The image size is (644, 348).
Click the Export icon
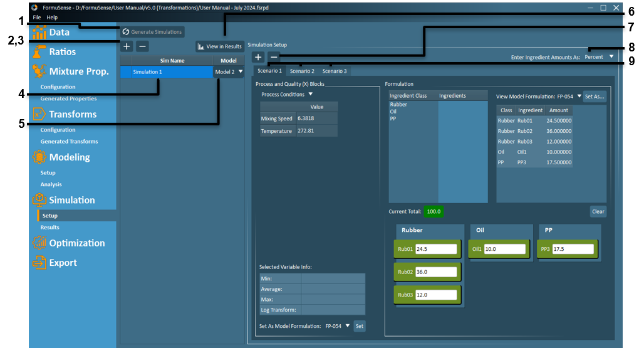pyautogui.click(x=39, y=263)
